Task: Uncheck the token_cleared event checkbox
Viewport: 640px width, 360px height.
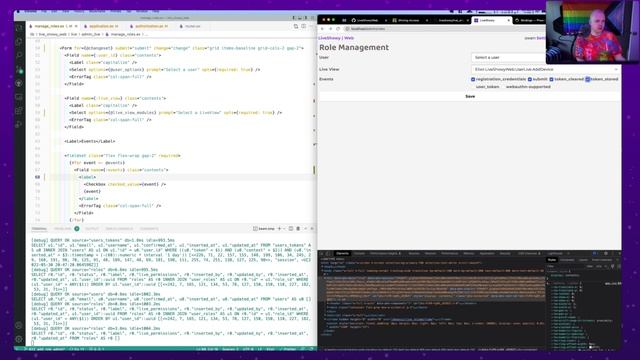Action: coord(551,79)
